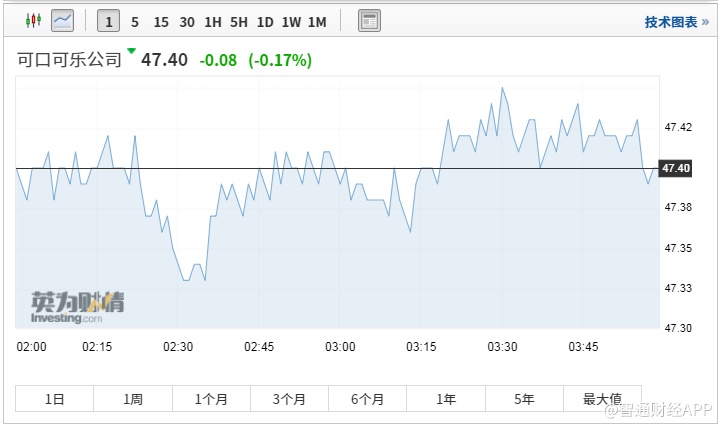Switch to candlestick chart view
Screen dimensions: 722x429
pyautogui.click(x=33, y=21)
